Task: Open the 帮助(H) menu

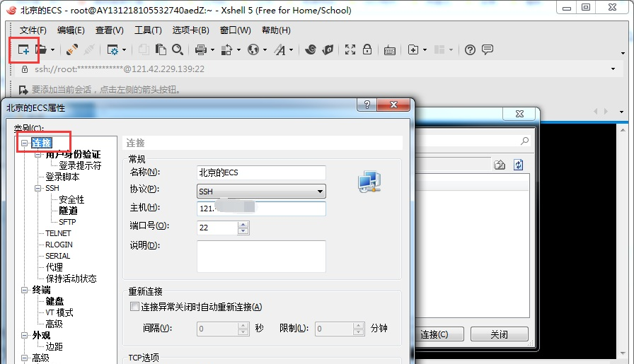Action: coord(276,30)
